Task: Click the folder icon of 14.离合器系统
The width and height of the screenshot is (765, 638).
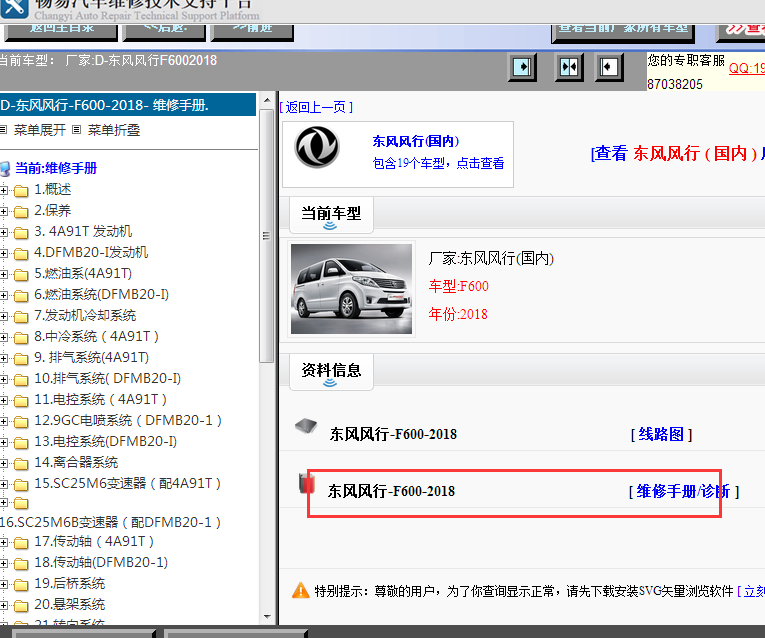Action: click(21, 464)
